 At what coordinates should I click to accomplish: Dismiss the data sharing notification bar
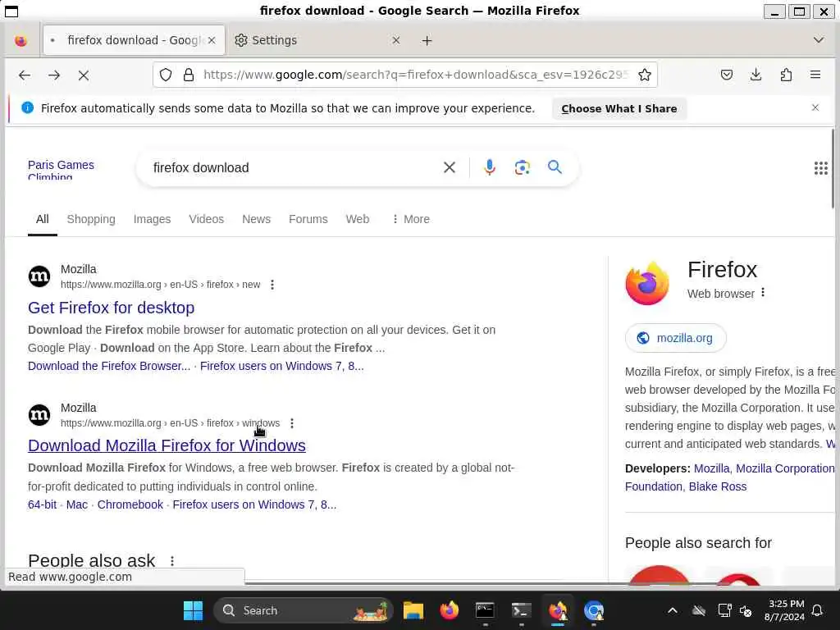(x=815, y=107)
